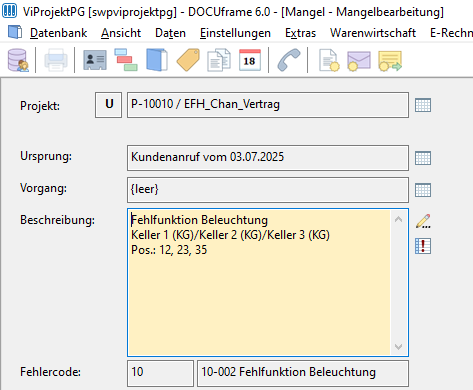This screenshot has width=473, height=390.
Task: Click the Projekt field P-10010 / EFH_Chan_Vertrag
Action: (x=268, y=105)
